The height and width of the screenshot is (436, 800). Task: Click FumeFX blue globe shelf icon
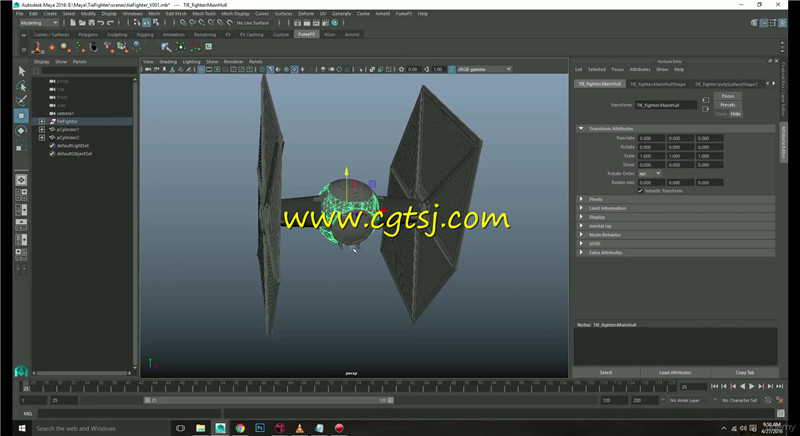pos(137,47)
